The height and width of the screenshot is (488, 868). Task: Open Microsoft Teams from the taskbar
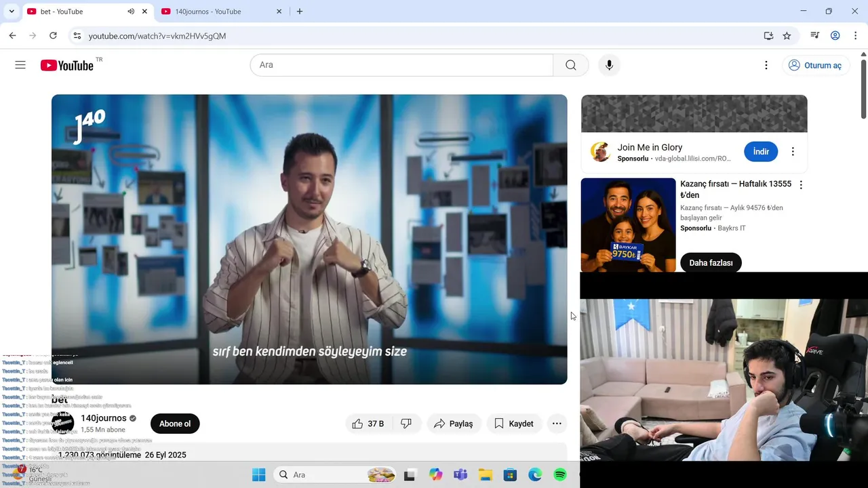coord(460,475)
